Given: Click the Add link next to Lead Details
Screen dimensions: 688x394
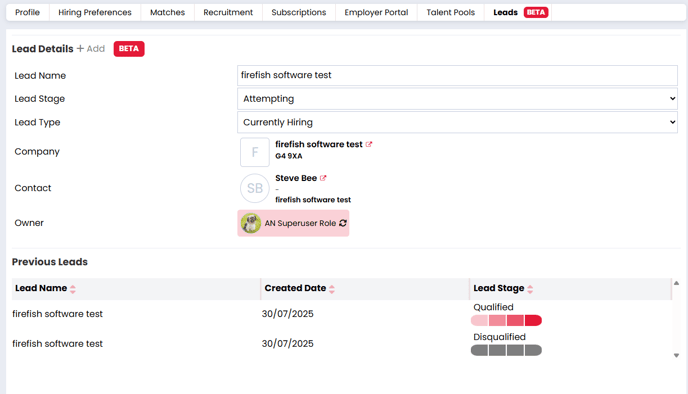Looking at the screenshot, I should 91,49.
